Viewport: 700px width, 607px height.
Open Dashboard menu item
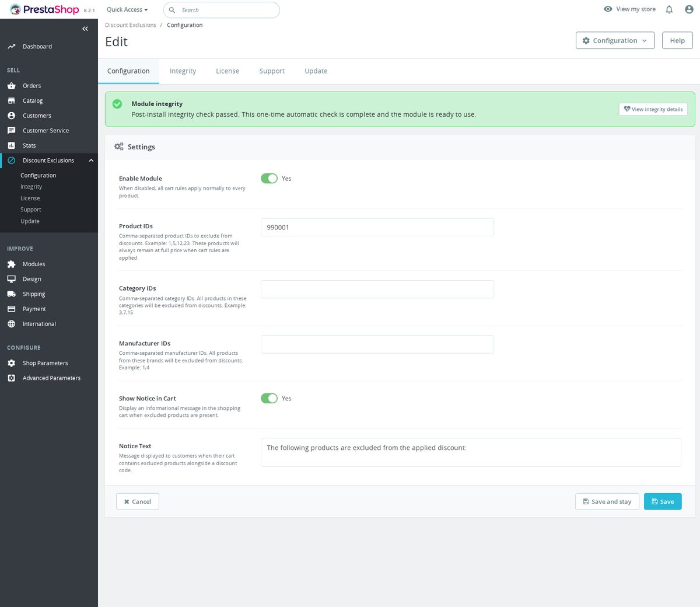pos(49,47)
